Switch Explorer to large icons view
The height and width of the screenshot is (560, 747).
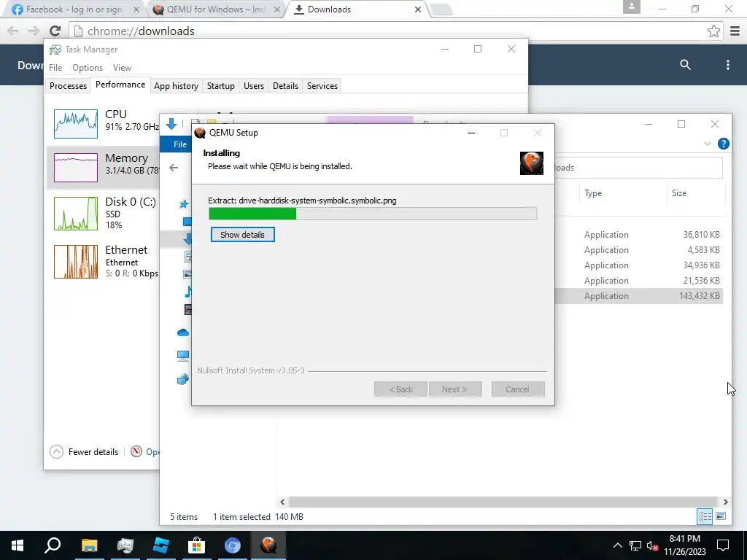(x=721, y=517)
